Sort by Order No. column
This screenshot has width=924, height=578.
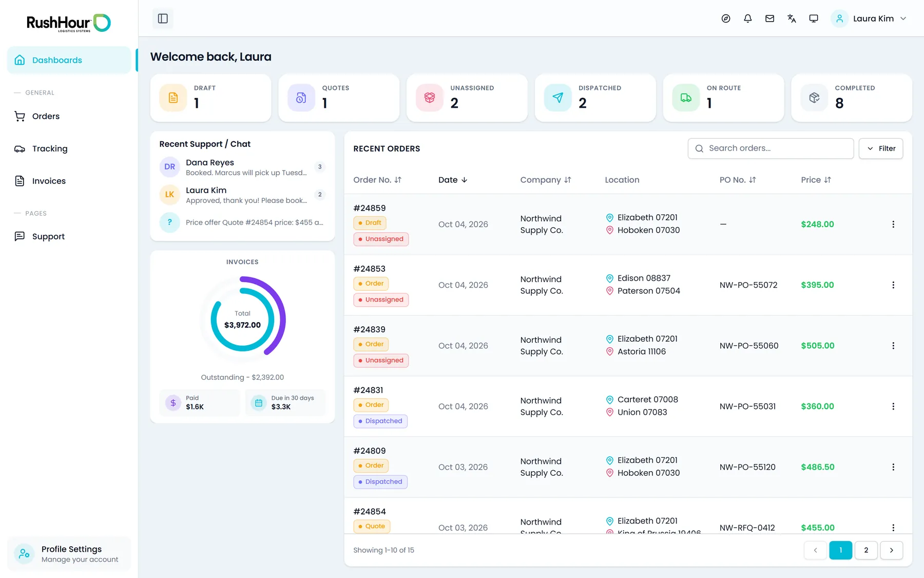[377, 180]
